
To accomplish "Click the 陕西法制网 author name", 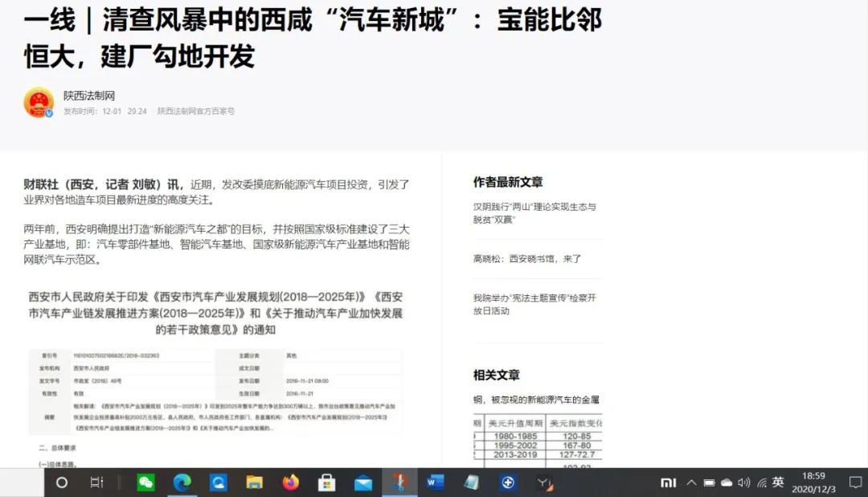I will [x=89, y=96].
